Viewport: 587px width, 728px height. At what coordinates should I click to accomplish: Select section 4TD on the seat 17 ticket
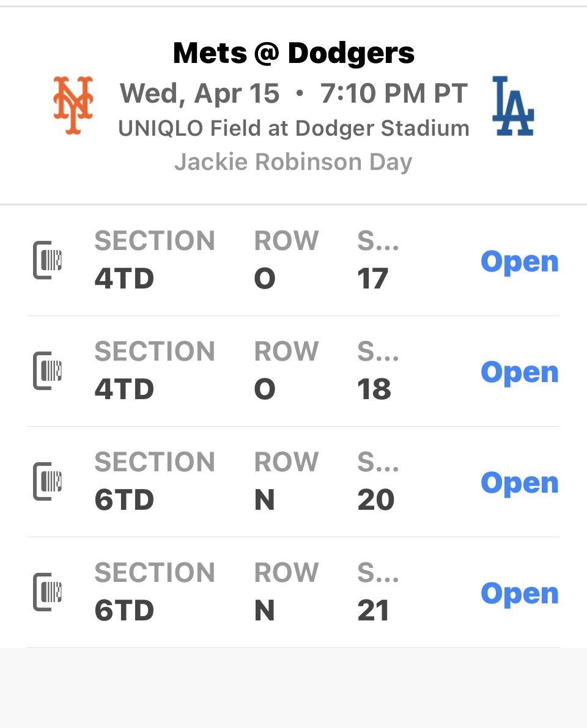pyautogui.click(x=124, y=279)
